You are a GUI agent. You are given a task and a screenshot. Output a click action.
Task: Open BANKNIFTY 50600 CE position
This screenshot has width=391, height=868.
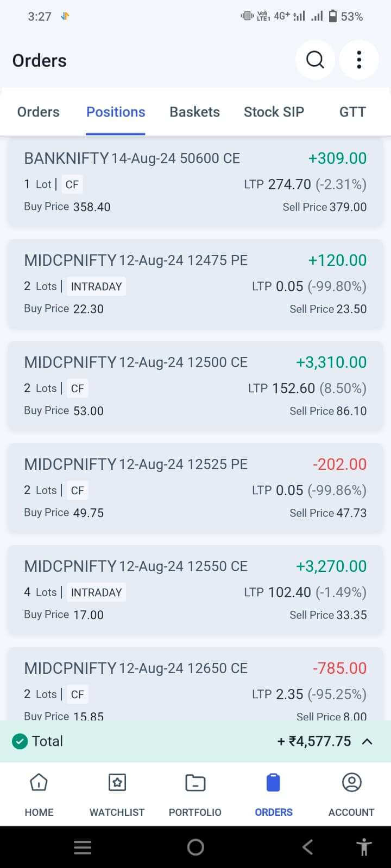(x=195, y=182)
